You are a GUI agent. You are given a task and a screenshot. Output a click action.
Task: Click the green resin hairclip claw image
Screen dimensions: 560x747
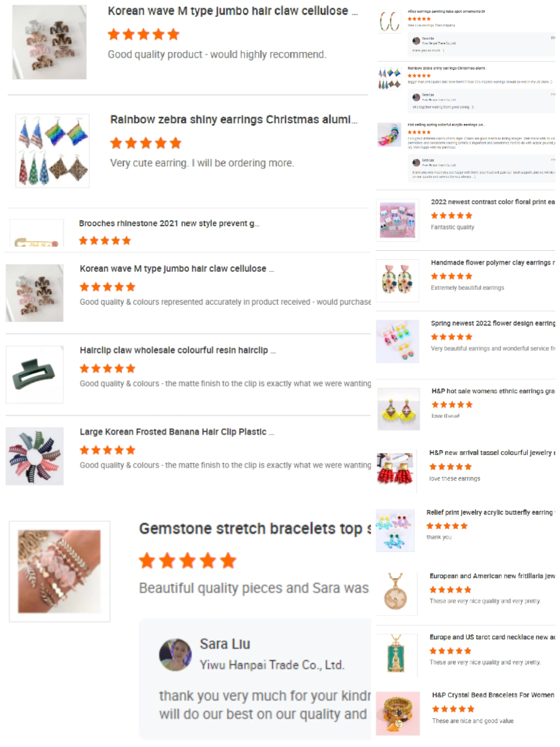pos(34,375)
